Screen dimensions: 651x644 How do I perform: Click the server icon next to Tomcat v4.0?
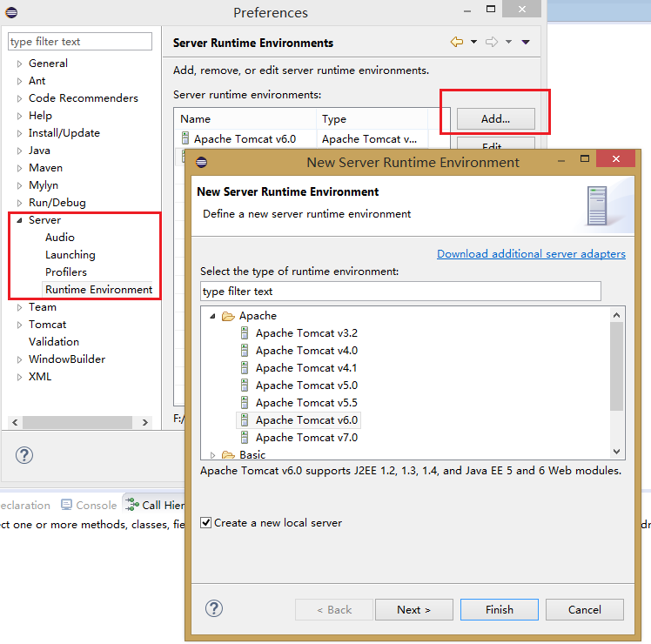pos(245,351)
